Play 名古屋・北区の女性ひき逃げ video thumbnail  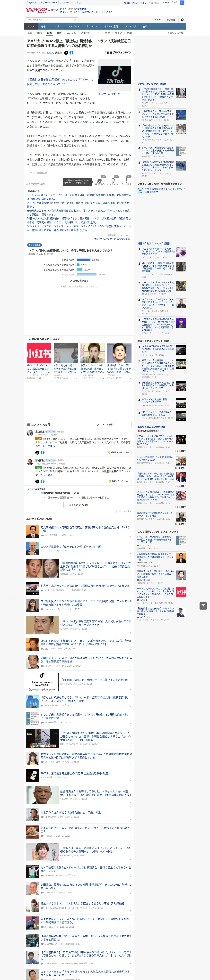[32, 588]
